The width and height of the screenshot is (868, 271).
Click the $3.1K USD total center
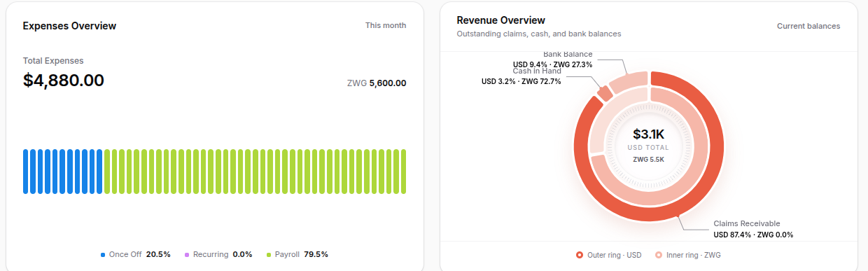point(650,134)
